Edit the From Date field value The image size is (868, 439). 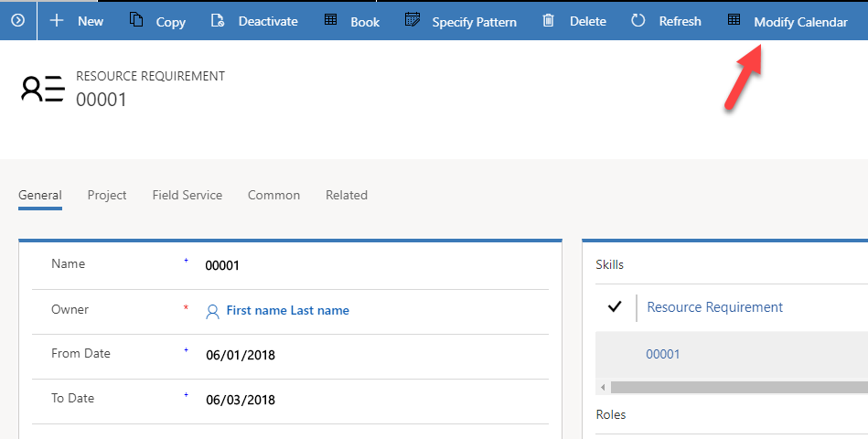pos(366,355)
